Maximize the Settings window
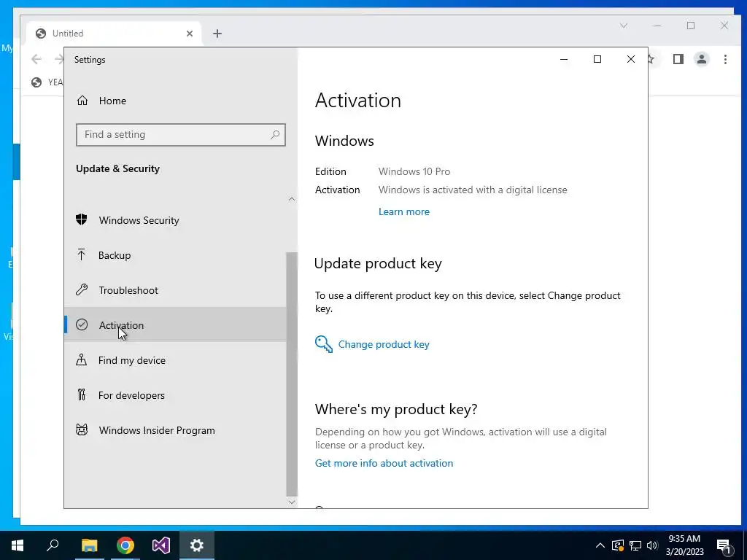747x560 pixels. pyautogui.click(x=597, y=59)
